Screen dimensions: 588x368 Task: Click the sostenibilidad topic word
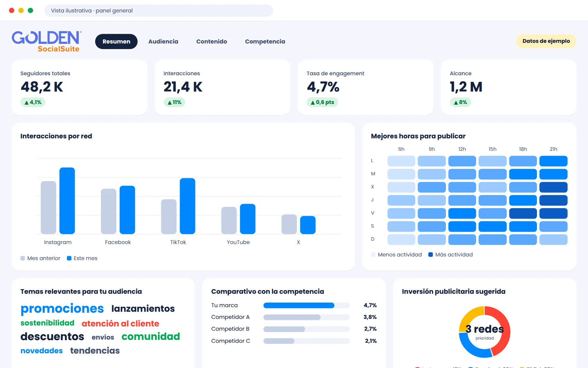click(x=47, y=323)
